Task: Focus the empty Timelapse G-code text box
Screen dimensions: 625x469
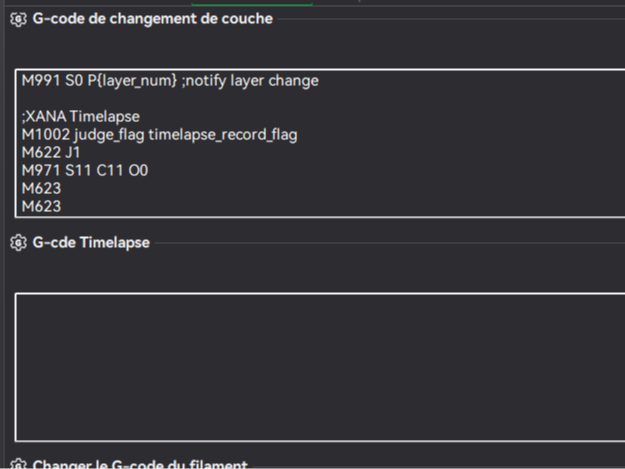Action: pos(320,367)
